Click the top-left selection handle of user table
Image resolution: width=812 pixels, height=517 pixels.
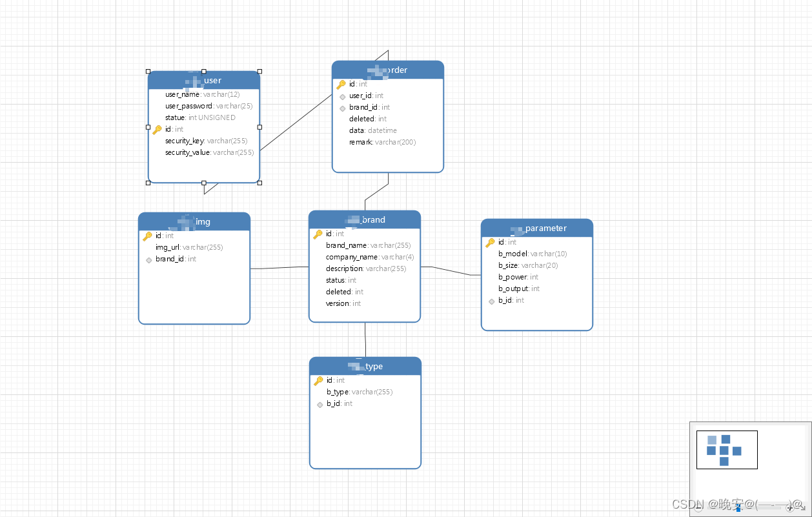click(148, 72)
